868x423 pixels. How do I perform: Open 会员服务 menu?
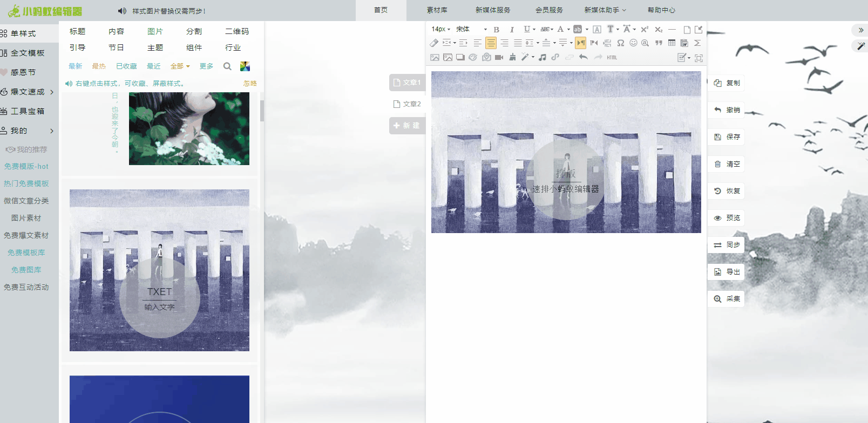click(x=549, y=10)
